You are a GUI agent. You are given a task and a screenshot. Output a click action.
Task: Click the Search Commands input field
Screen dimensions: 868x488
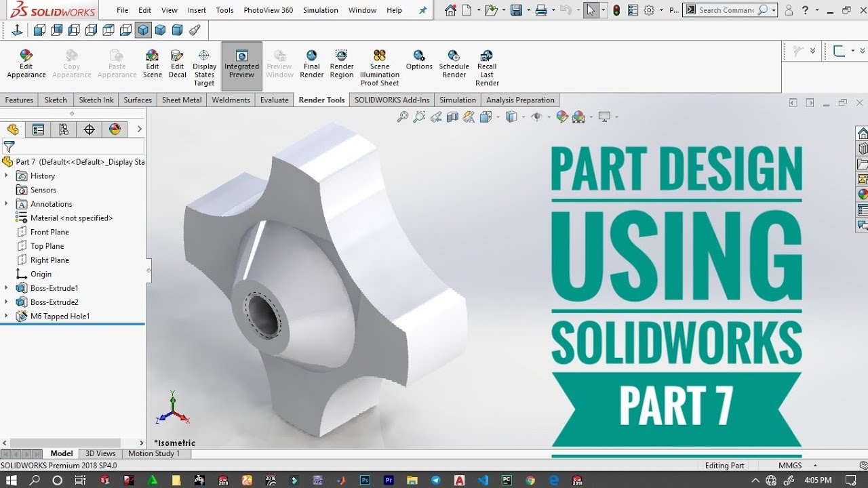coord(726,10)
